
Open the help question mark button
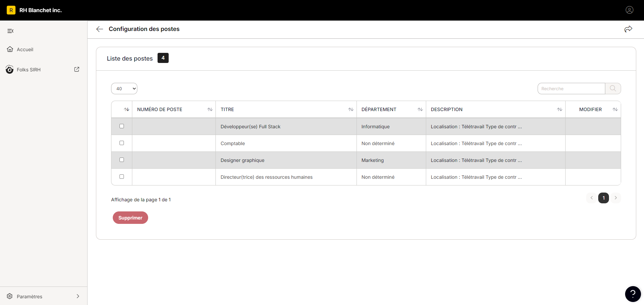coord(633,294)
